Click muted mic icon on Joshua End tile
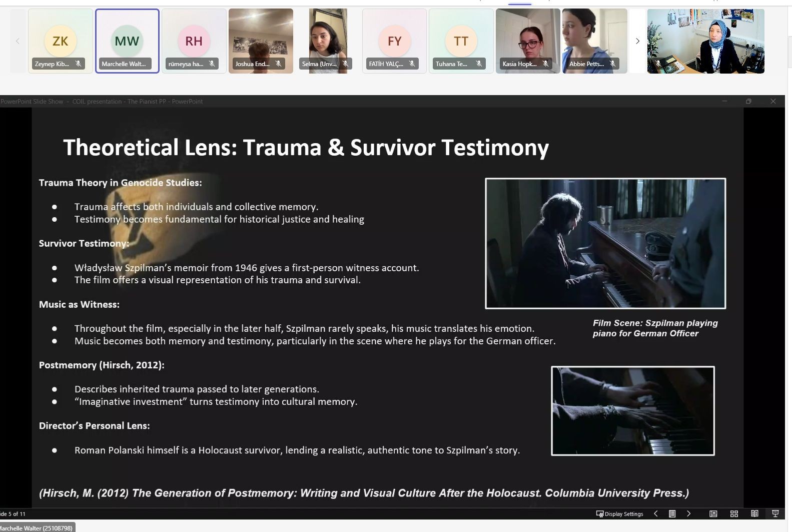Viewport: 792px width, 532px height. click(278, 64)
